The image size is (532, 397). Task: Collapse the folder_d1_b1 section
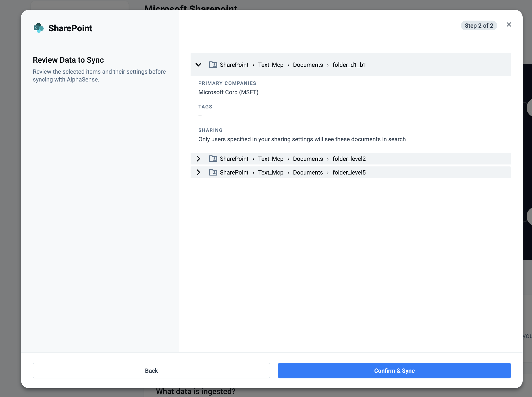pos(198,65)
